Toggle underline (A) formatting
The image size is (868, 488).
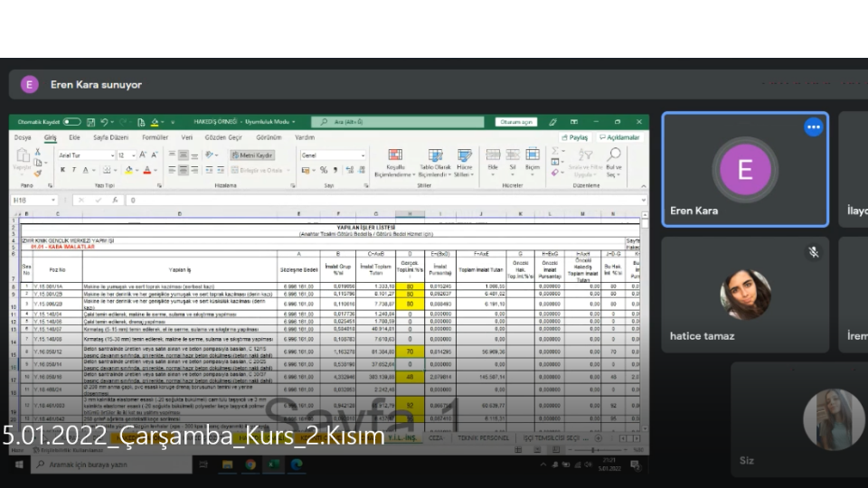85,171
